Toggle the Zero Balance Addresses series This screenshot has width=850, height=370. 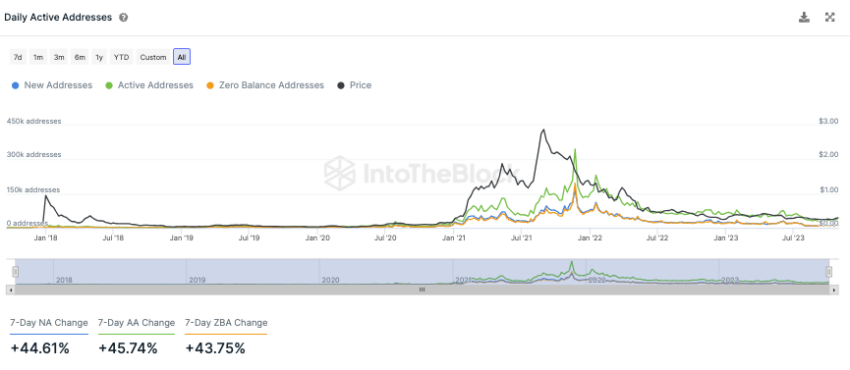pos(265,85)
